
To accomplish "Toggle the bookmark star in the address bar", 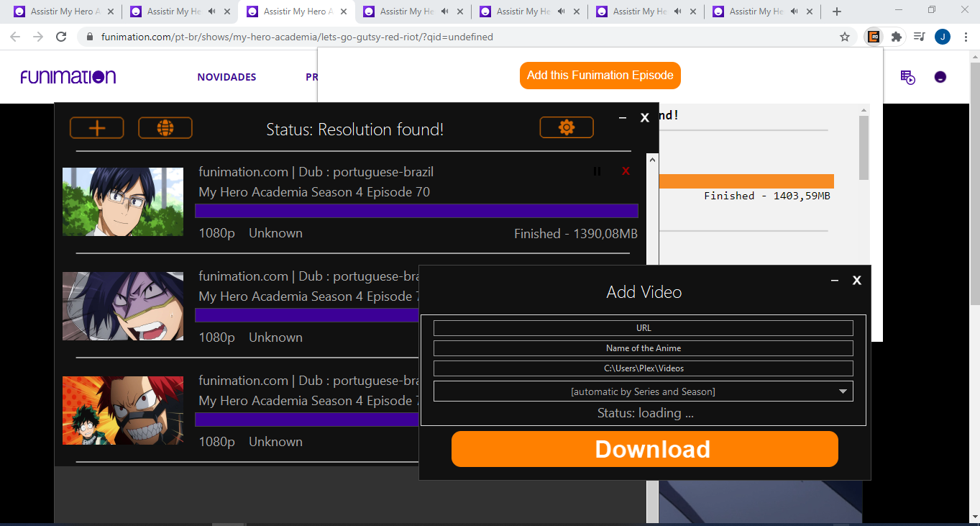I will coord(845,36).
